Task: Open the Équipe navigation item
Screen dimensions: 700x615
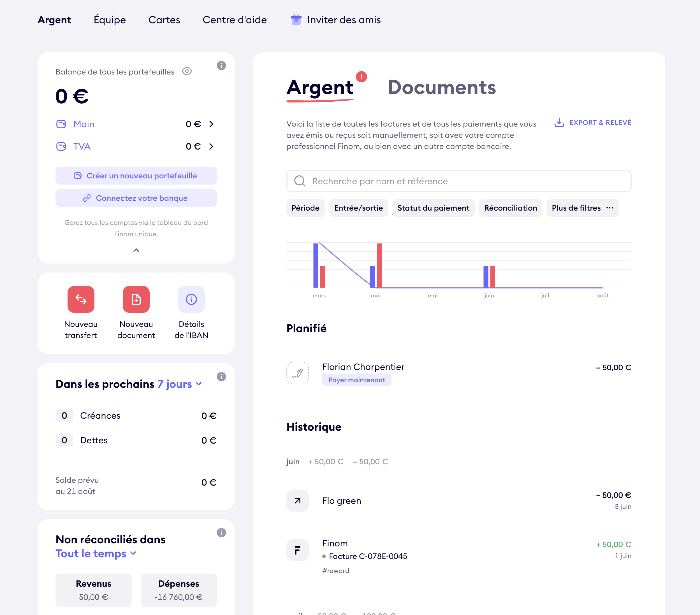Action: (x=110, y=20)
